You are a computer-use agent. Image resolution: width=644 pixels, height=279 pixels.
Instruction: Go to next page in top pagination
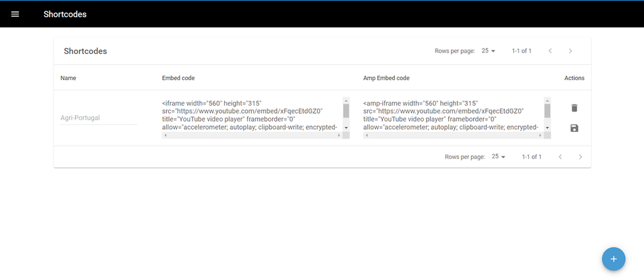click(570, 51)
